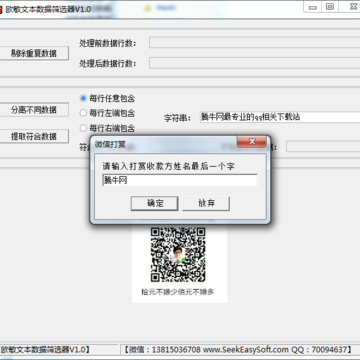Click the 处理前数据行数 label
The image size is (360, 360).
coord(108,43)
